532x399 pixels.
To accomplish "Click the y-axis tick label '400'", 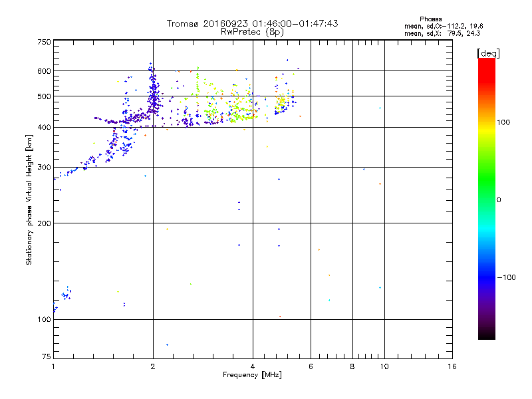I will point(44,127).
